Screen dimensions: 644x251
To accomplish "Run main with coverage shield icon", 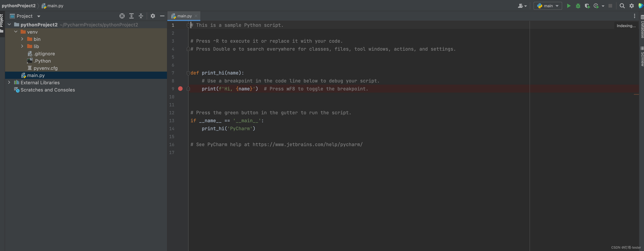I will (x=587, y=6).
